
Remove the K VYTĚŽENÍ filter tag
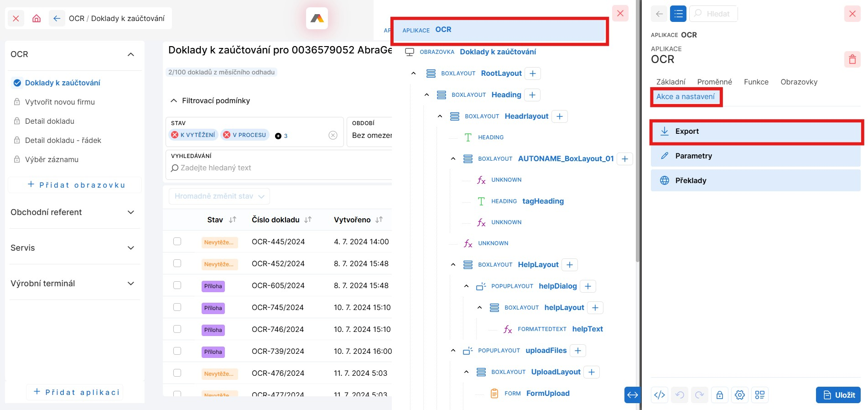(x=175, y=135)
